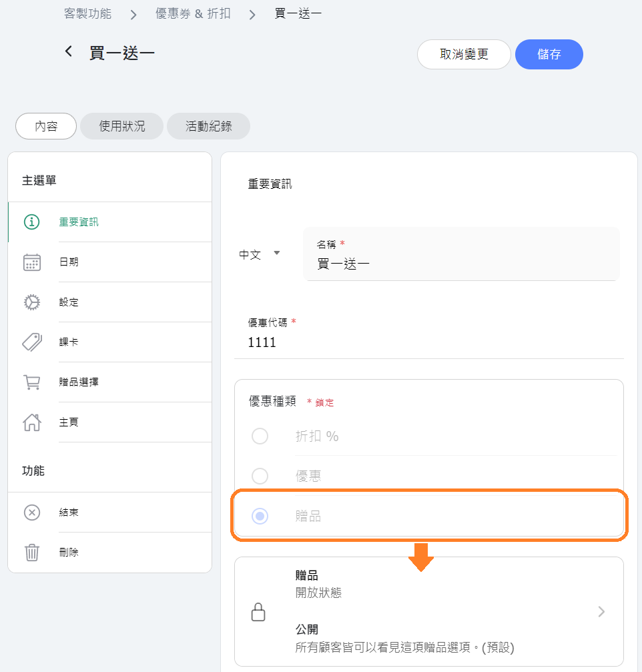The height and width of the screenshot is (672, 642).
Task: Open the 中文 language dropdown
Action: 260,254
